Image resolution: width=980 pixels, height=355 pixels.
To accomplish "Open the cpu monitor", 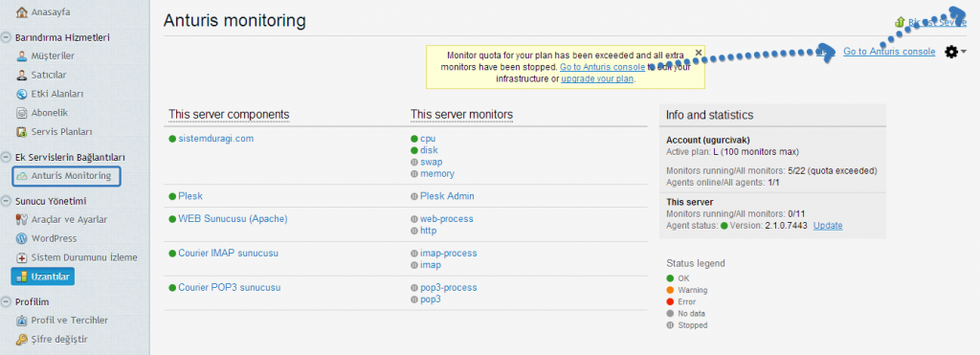I will (428, 139).
